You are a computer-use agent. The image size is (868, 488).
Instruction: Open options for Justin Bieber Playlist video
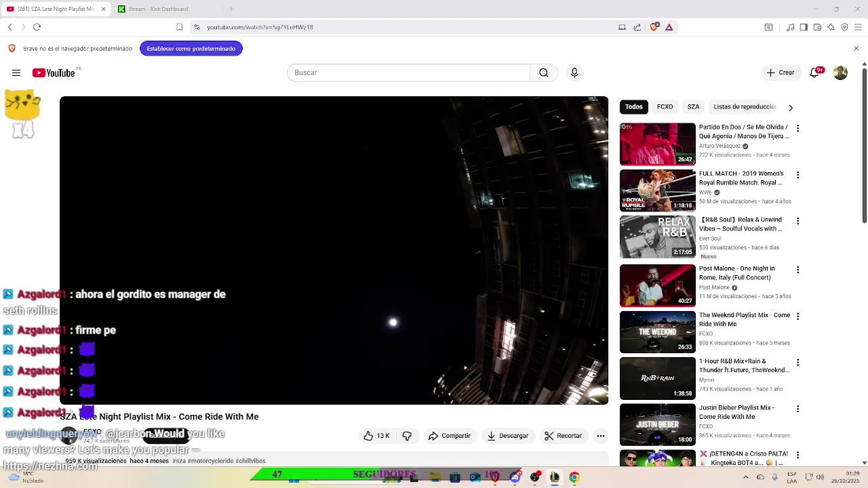click(797, 409)
